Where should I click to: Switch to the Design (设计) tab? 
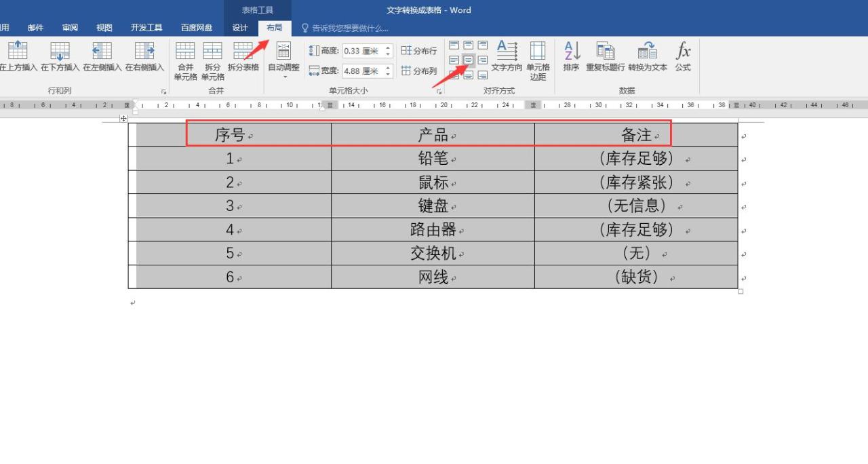(x=240, y=28)
